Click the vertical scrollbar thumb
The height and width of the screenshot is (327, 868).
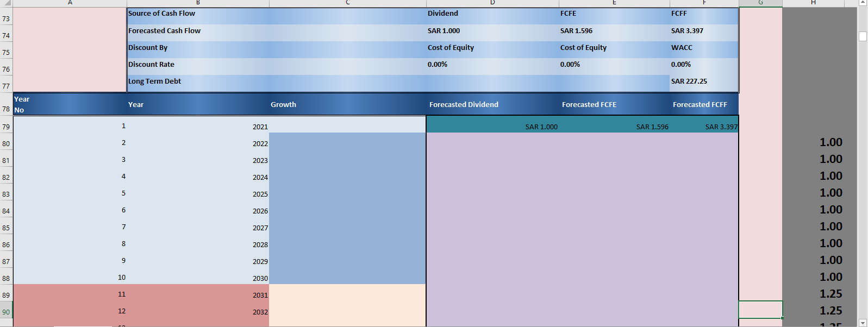coord(863,36)
